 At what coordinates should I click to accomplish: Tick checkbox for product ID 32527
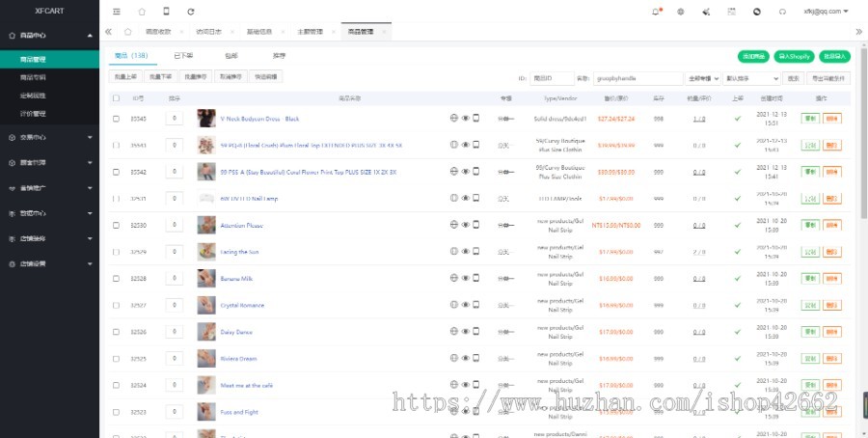click(x=116, y=305)
